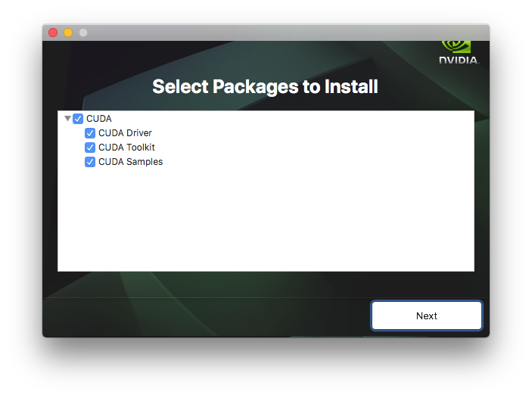Click empty space in the package list
Viewport: 532px width, 398px height.
click(x=266, y=220)
